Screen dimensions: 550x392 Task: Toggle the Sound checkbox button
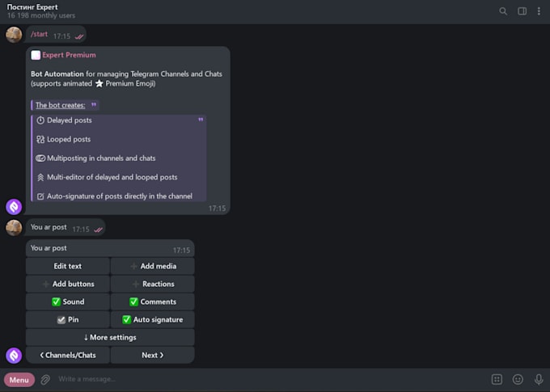tap(68, 301)
